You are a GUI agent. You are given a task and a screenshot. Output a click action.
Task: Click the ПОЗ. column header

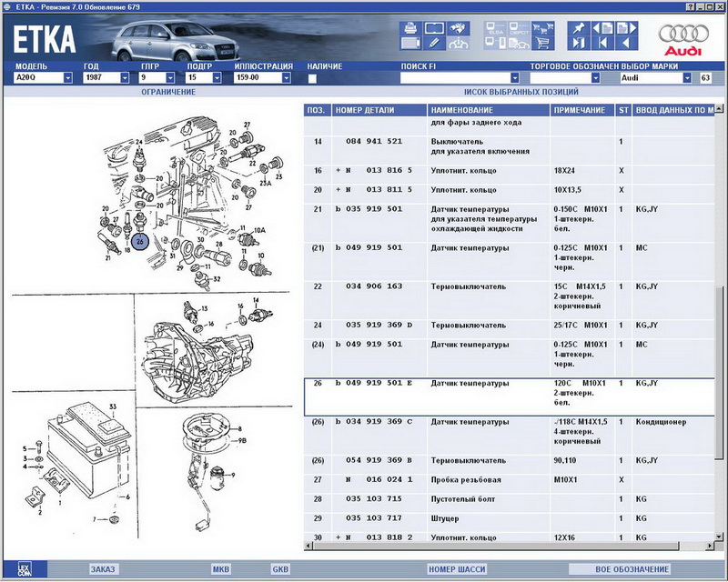(318, 110)
